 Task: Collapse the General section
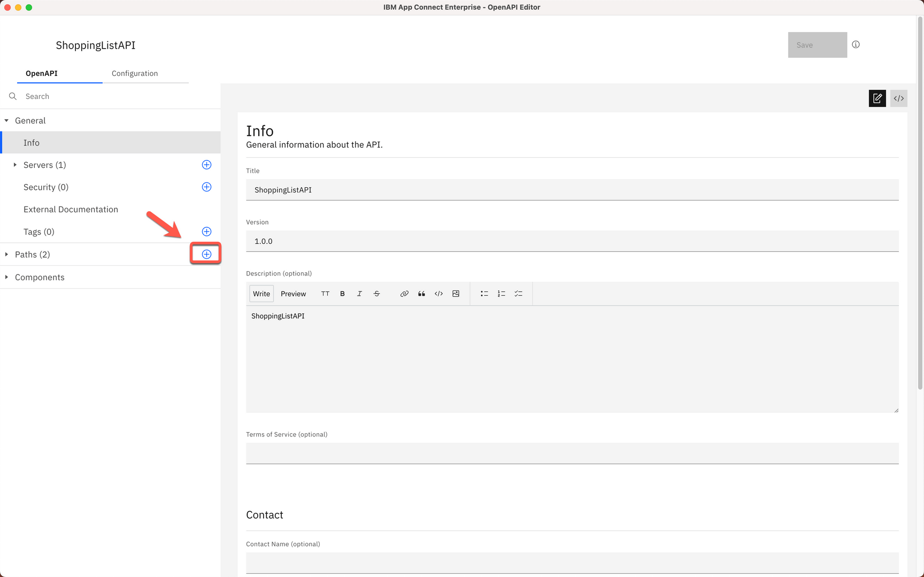click(6, 120)
